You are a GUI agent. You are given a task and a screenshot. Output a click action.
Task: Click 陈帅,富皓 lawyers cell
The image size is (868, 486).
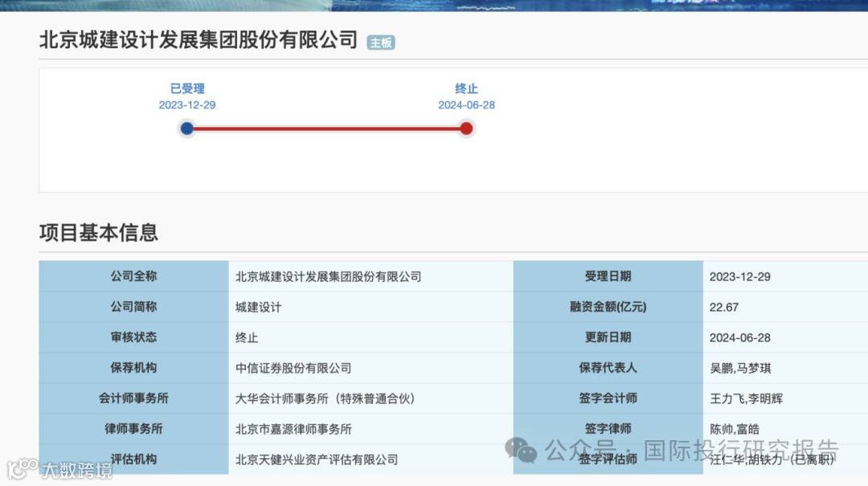pyautogui.click(x=785, y=428)
